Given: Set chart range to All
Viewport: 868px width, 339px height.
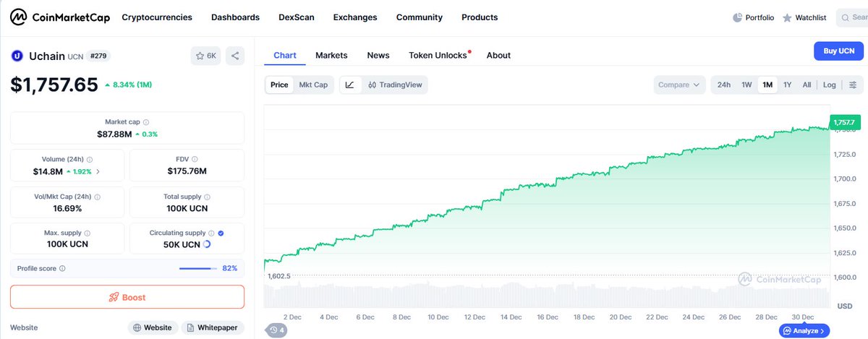Looking at the screenshot, I should [x=807, y=85].
